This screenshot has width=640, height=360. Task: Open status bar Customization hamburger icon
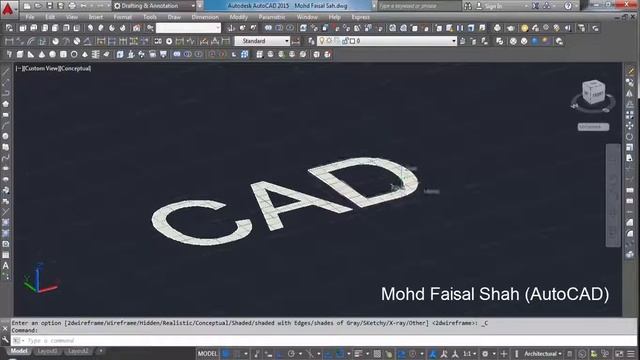[x=631, y=354]
